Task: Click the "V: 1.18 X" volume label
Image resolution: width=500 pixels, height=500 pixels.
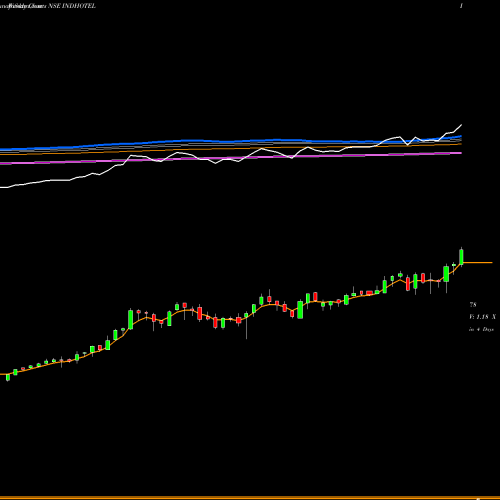Action: pos(482,317)
